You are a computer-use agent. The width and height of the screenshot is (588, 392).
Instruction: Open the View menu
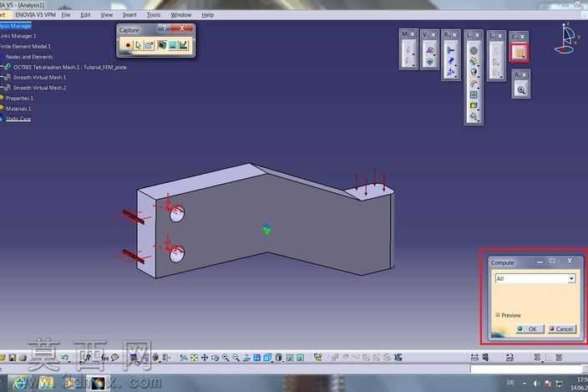(107, 15)
